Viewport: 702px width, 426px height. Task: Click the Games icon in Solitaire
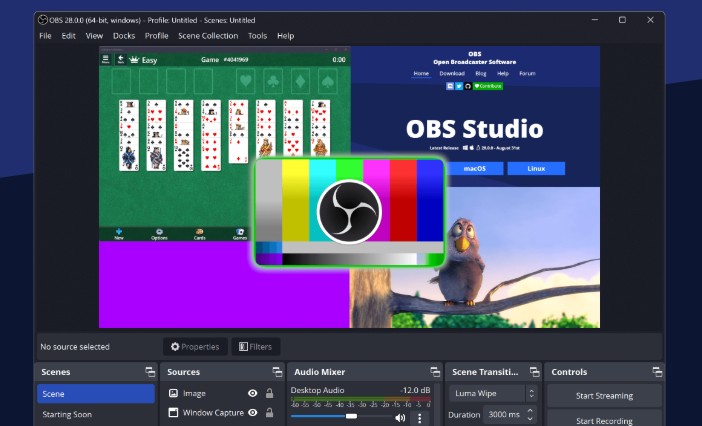tap(240, 234)
